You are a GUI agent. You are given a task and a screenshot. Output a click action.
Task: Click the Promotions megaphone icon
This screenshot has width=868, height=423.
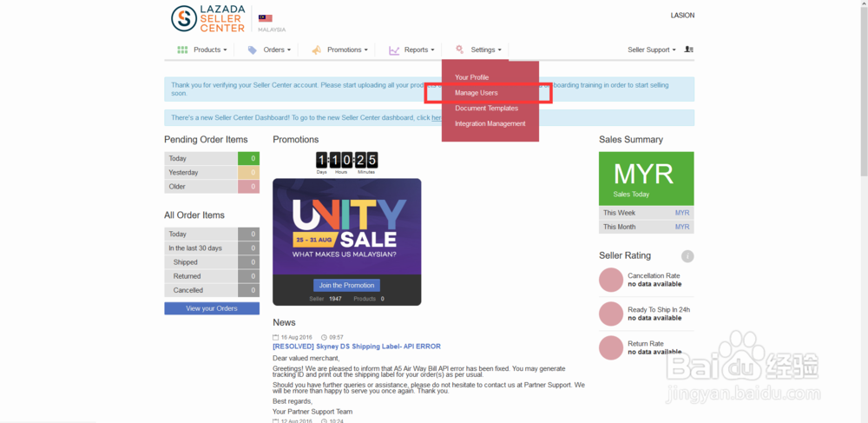point(316,50)
